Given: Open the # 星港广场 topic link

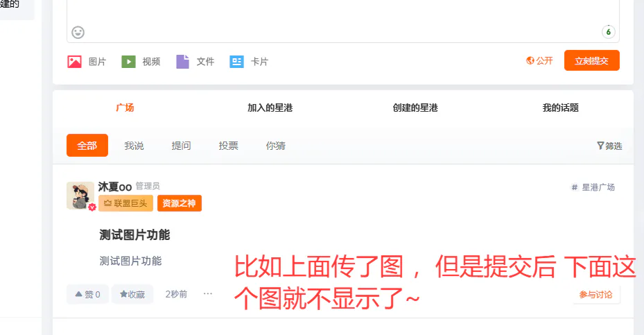Looking at the screenshot, I should pos(593,187).
